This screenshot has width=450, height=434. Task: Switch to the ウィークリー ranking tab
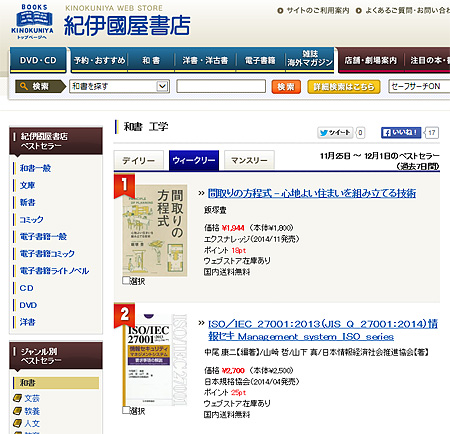(194, 160)
